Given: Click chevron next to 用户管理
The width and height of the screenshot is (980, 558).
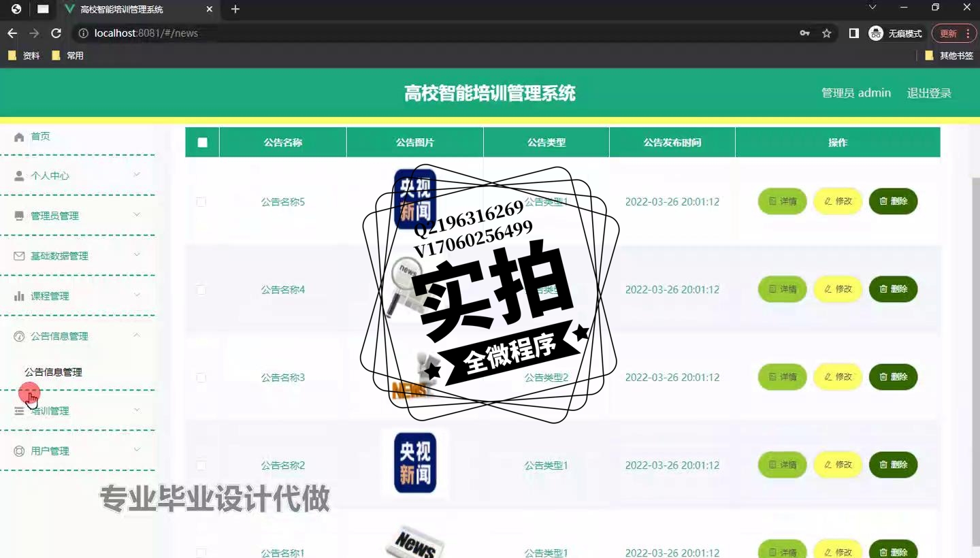Looking at the screenshot, I should [x=137, y=450].
